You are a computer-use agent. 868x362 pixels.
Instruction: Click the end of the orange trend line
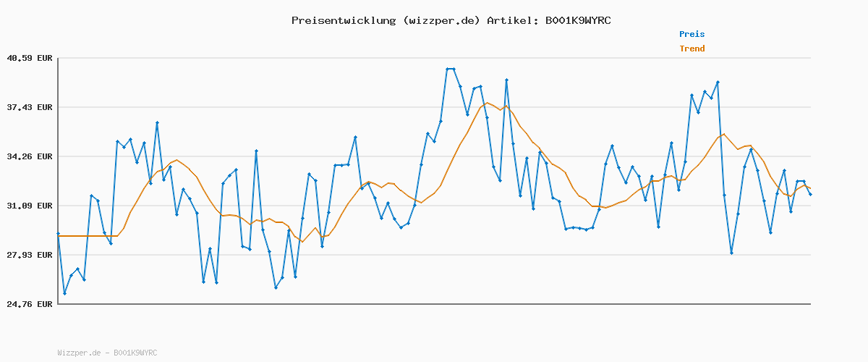(809, 188)
